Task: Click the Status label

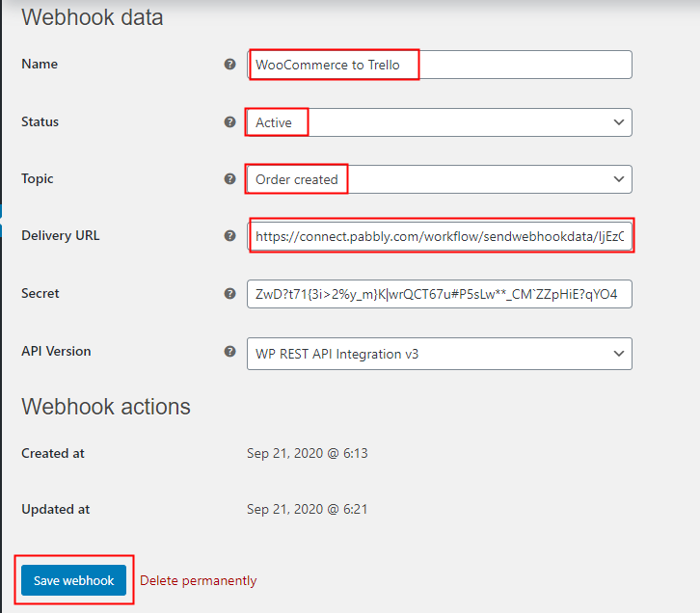Action: coord(40,121)
